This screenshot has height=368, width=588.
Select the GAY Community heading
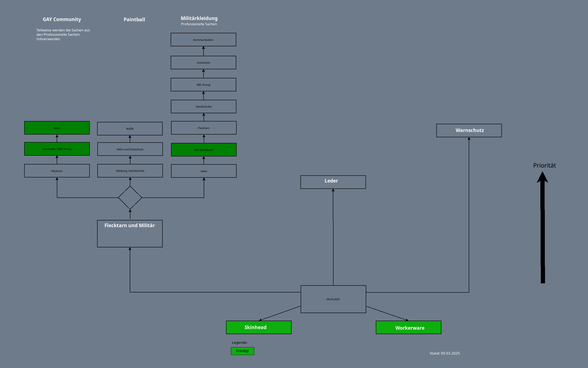coord(62,19)
